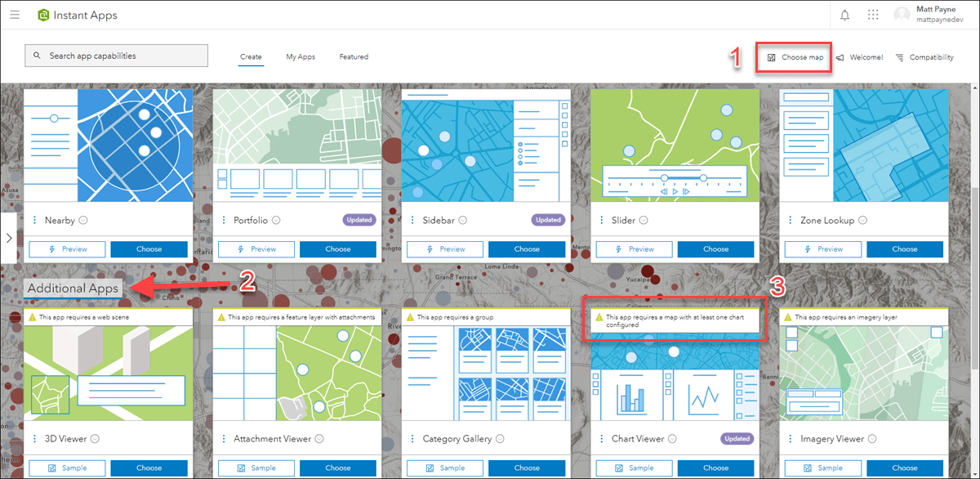
Task: Expand Portfolio app details chevron
Action: pos(276,221)
